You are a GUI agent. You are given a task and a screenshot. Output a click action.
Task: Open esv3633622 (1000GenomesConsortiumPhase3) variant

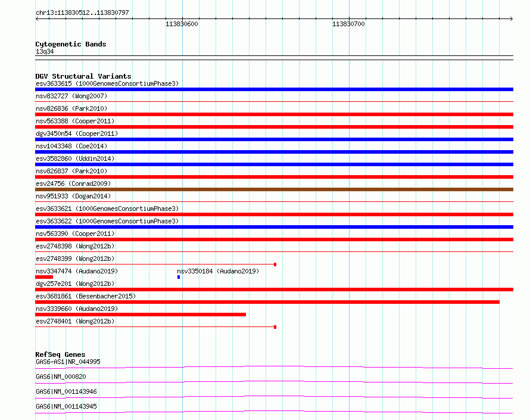coord(107,221)
